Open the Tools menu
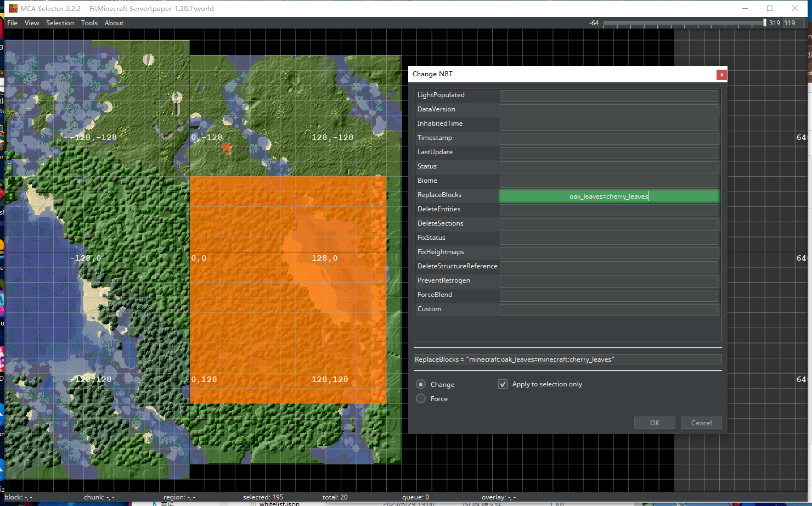 89,23
